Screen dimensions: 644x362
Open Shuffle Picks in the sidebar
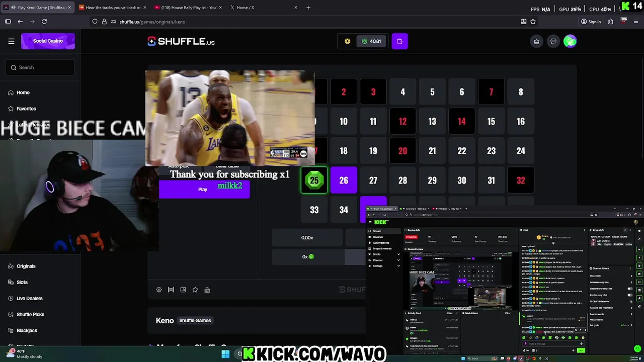pos(30,314)
